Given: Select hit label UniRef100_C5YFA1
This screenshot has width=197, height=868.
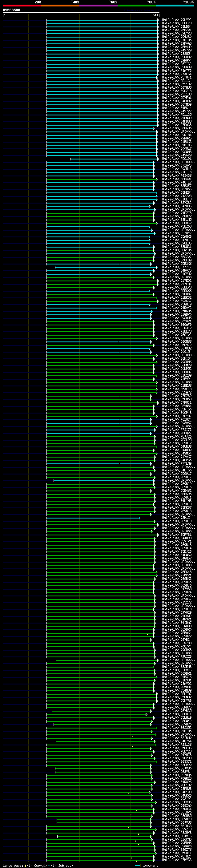Looking at the screenshot, I should pos(177,98).
